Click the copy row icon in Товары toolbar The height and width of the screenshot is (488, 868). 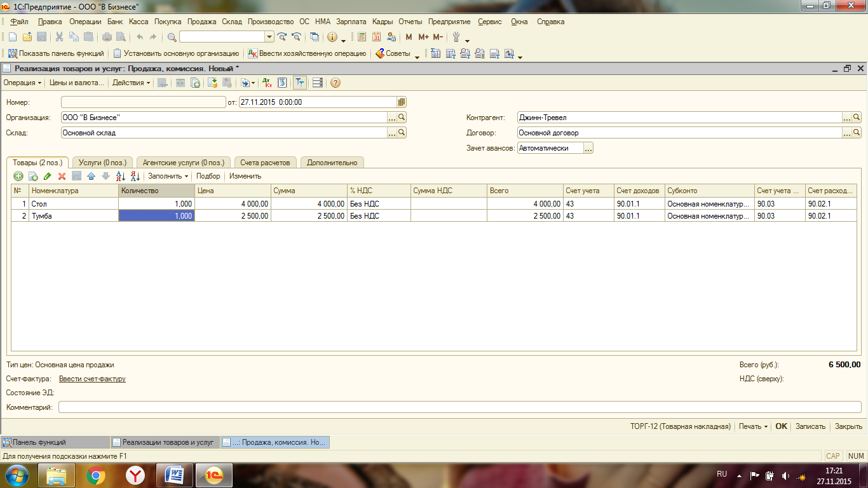(x=33, y=176)
